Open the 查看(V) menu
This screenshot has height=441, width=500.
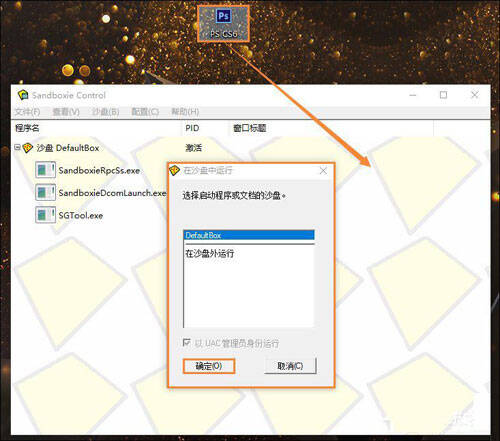click(x=66, y=112)
